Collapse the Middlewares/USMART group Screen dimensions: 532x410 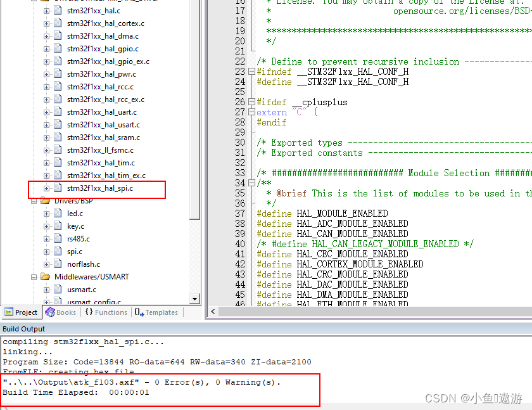click(x=34, y=276)
